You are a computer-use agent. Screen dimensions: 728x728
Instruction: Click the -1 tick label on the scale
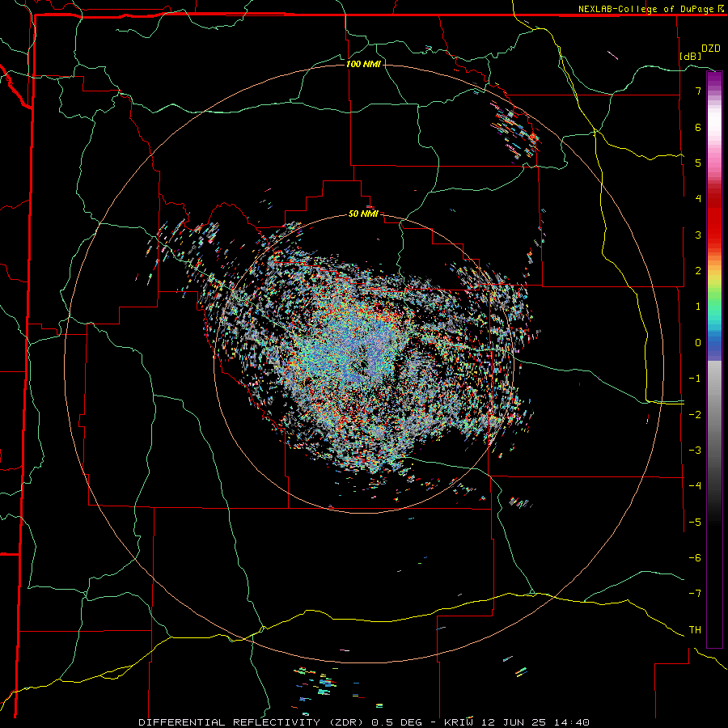(695, 379)
